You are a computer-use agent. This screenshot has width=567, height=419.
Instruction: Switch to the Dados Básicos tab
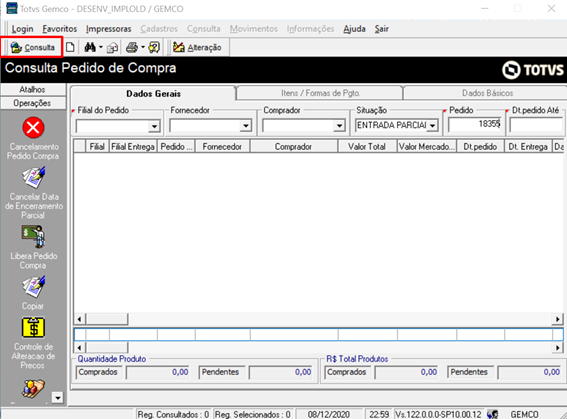[x=487, y=93]
